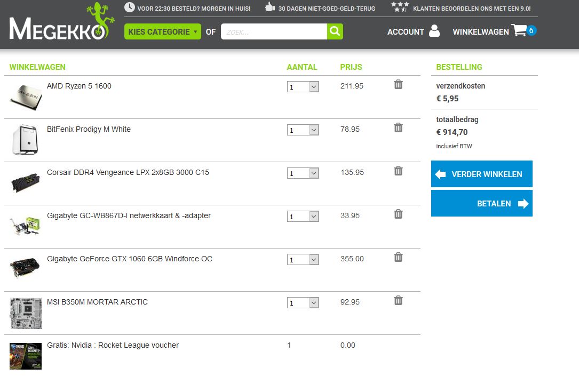
Task: Open the account user icon
Action: 434,31
